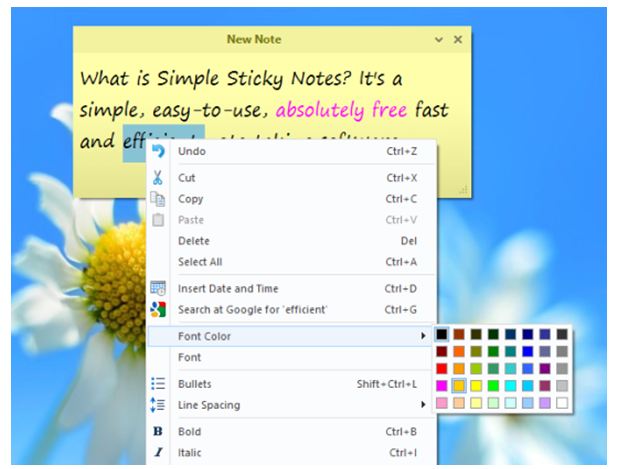
Task: Pick the dark red color swatch
Action: [x=442, y=351]
